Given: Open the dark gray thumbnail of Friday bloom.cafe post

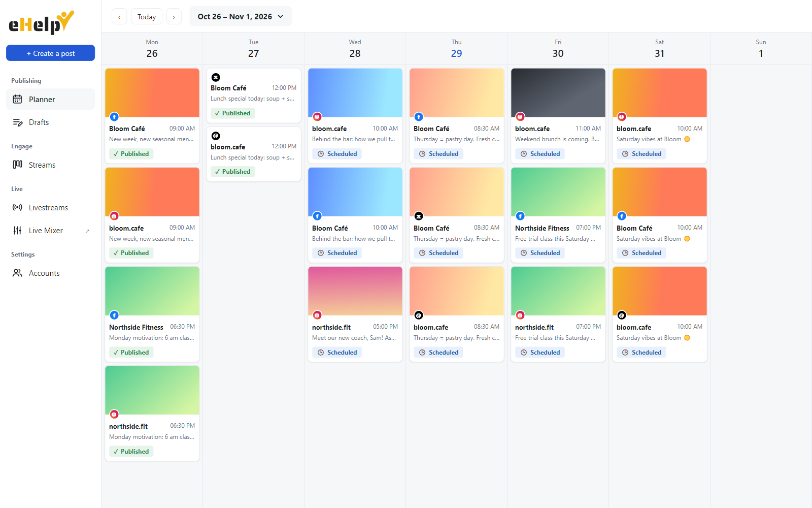Looking at the screenshot, I should 558,92.
